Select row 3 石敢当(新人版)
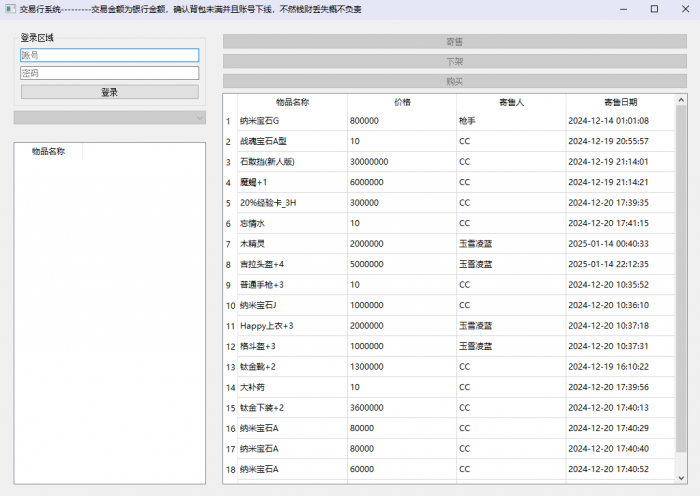Viewport: 700px width, 496px height. 291,162
